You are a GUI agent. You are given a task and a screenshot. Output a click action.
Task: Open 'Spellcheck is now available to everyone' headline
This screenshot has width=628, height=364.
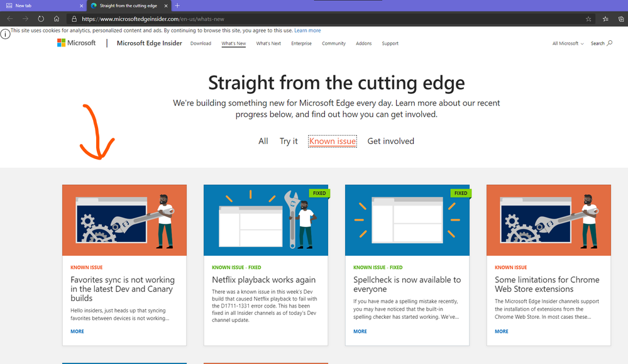point(407,284)
